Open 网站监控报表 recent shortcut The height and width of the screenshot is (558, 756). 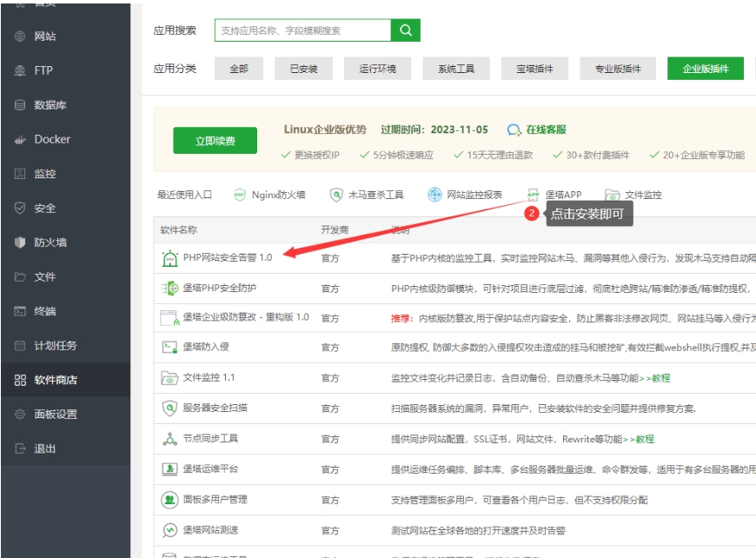tap(474, 195)
